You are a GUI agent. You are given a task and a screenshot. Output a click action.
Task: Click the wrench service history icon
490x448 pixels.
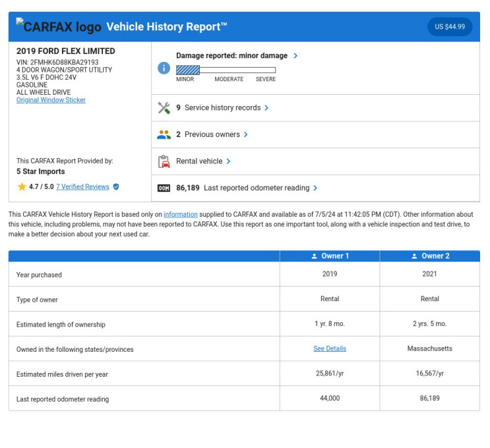click(x=164, y=108)
